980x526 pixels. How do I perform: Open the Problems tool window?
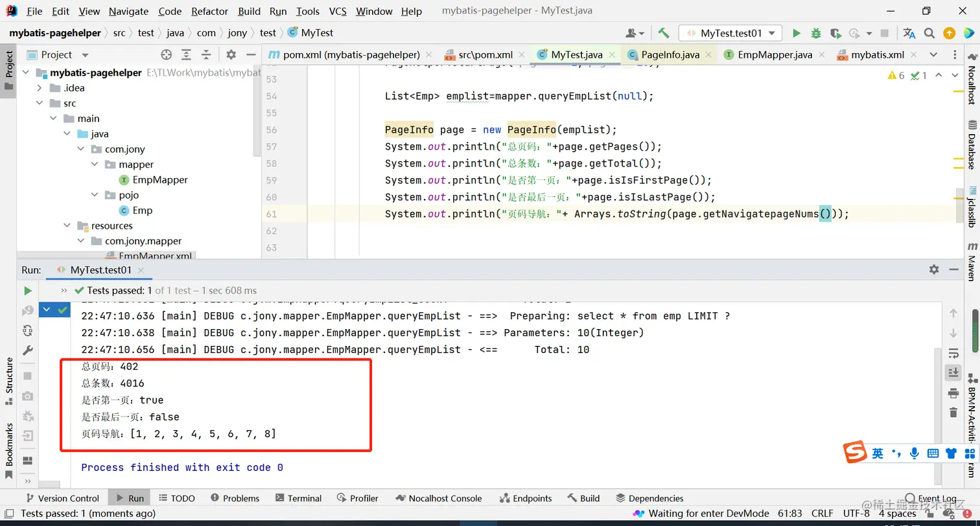coord(234,498)
